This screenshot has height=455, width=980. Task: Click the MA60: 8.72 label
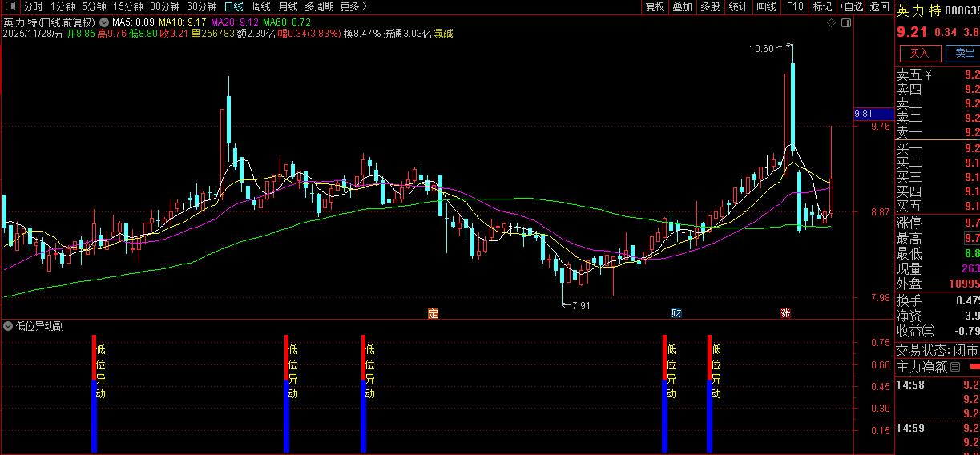[286, 22]
